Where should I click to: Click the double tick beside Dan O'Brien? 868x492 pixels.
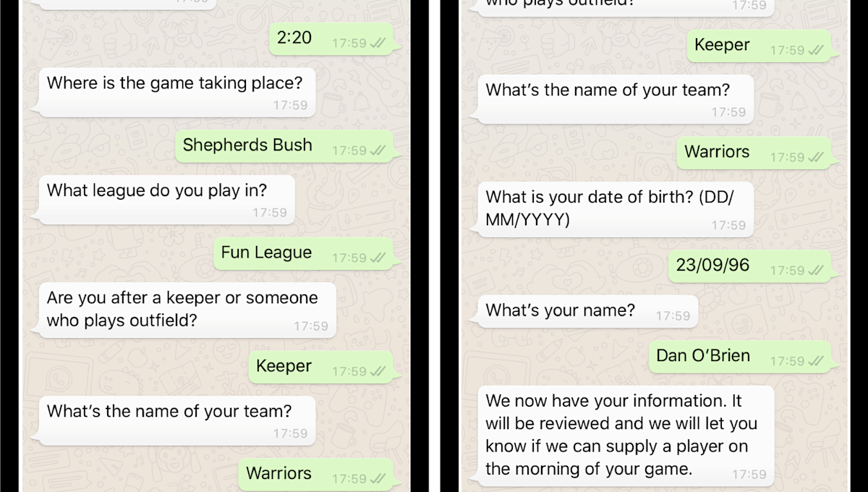(816, 361)
